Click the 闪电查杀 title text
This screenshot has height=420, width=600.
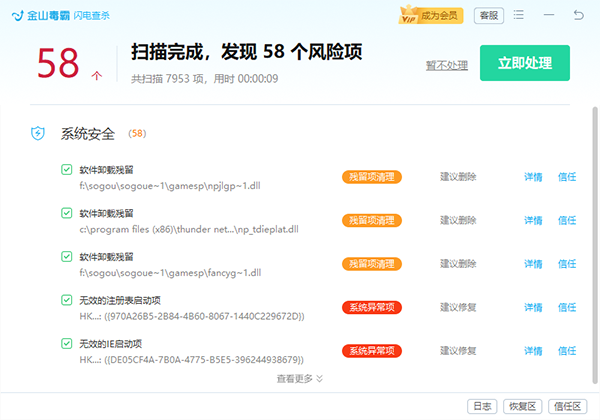[92, 16]
